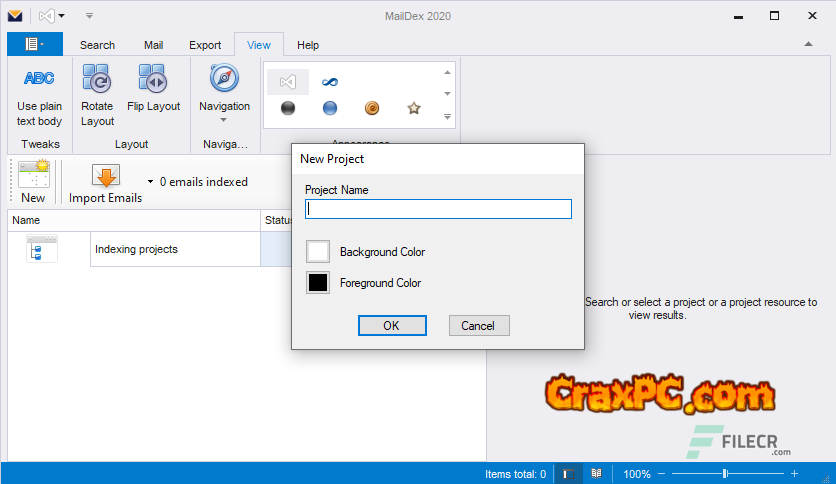
Task: Pick the Background Color swatch
Action: click(318, 252)
